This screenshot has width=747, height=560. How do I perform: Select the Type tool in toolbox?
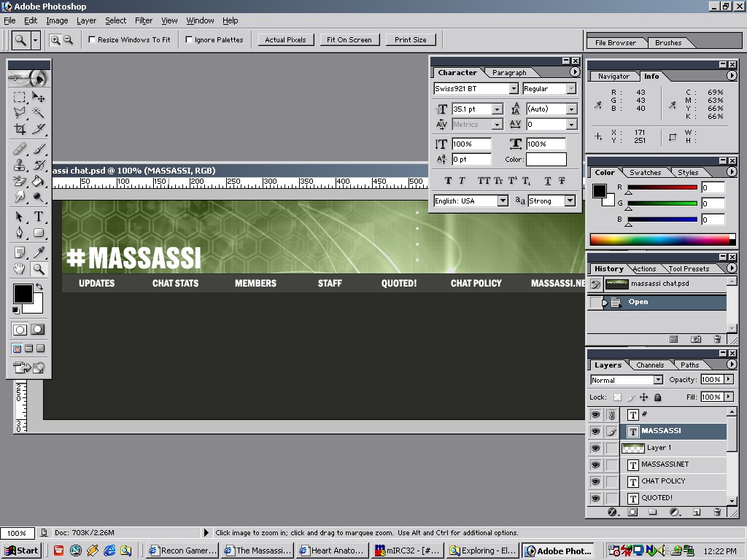(38, 217)
